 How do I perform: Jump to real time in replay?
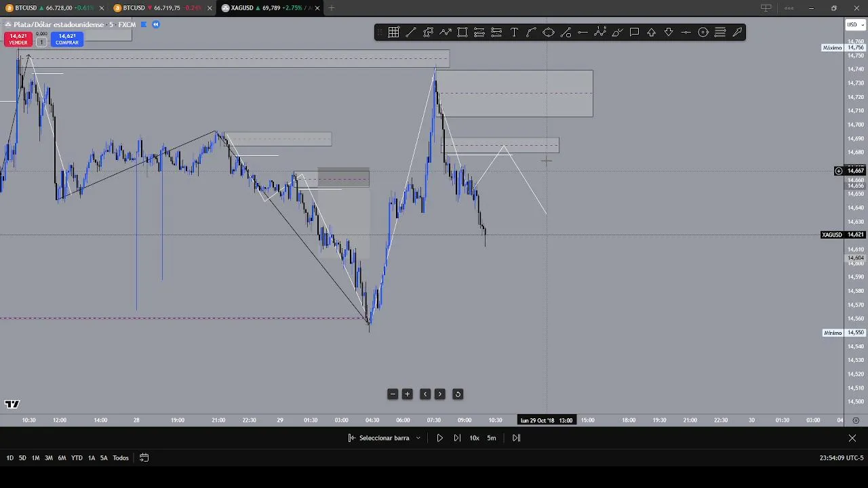click(x=516, y=438)
